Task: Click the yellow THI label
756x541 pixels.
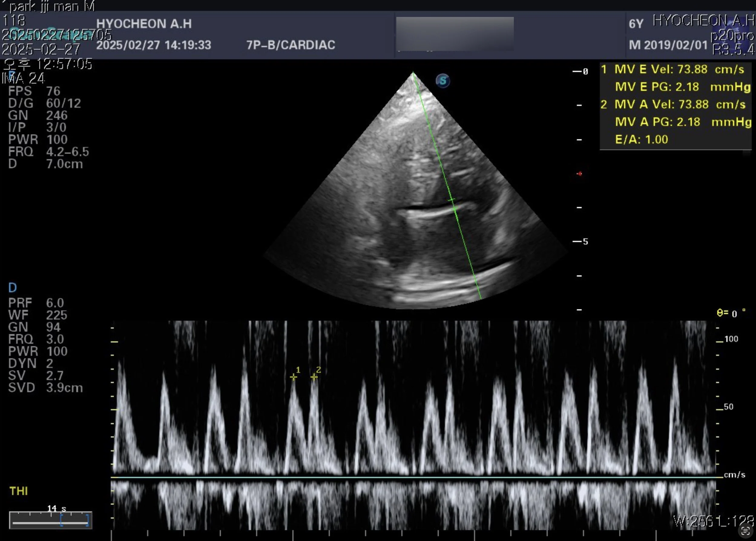Action: point(19,491)
